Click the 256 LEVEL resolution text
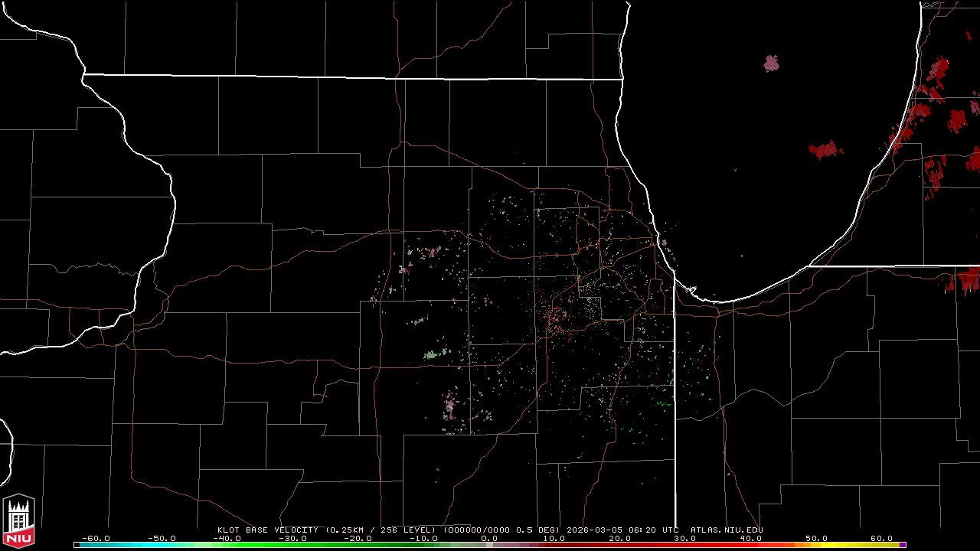 [407, 530]
